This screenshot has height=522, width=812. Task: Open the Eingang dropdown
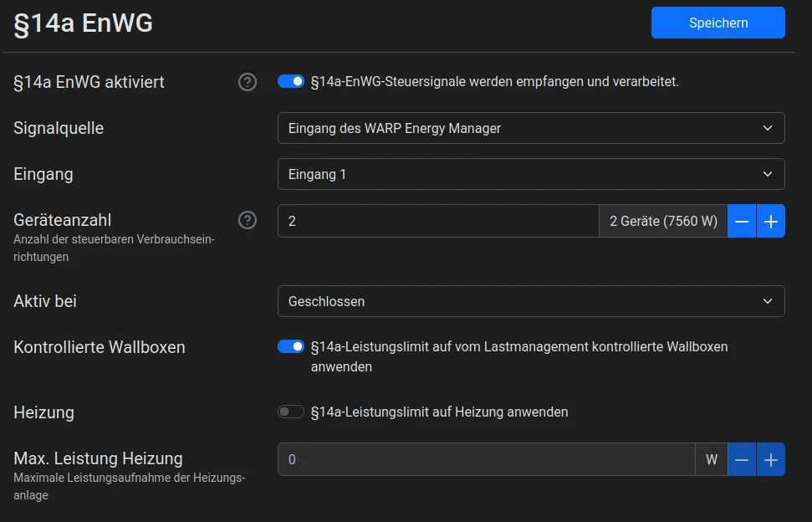point(531,174)
